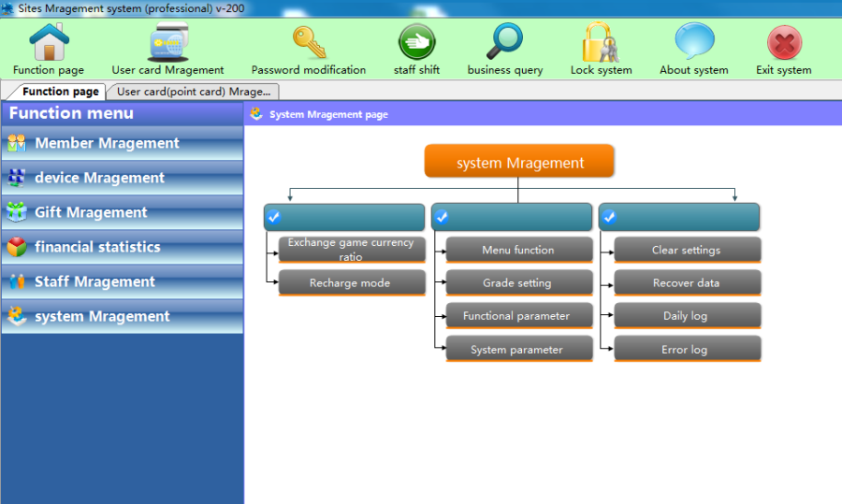Open About system speech bubble icon
This screenshot has height=504, width=842.
694,41
